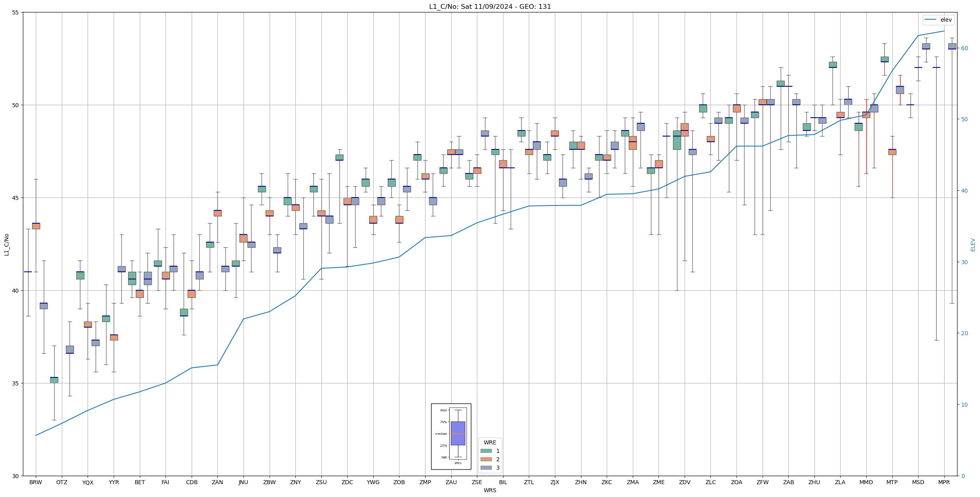Click the chart title L1_C/No GEO: 131

pos(490,6)
